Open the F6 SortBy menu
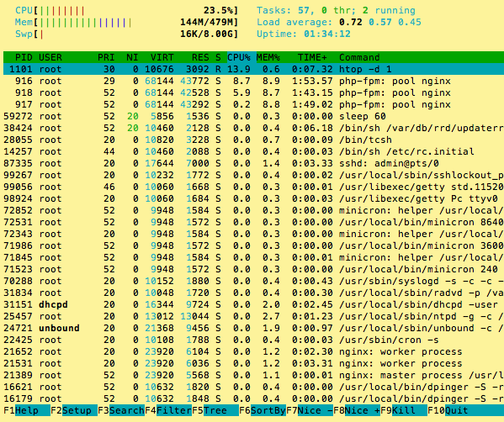 pos(263,410)
